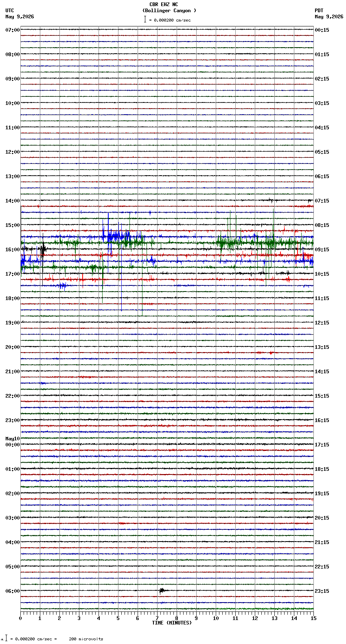Click the footer scale text '200 microvolts'
Screen dimensions: 346x644
pos(86,639)
